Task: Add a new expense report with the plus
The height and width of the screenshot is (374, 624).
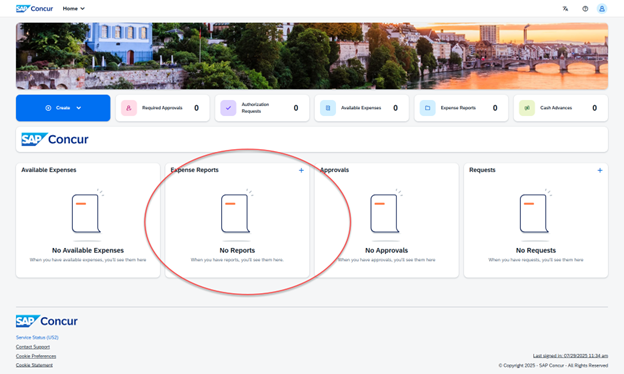Action: click(301, 170)
